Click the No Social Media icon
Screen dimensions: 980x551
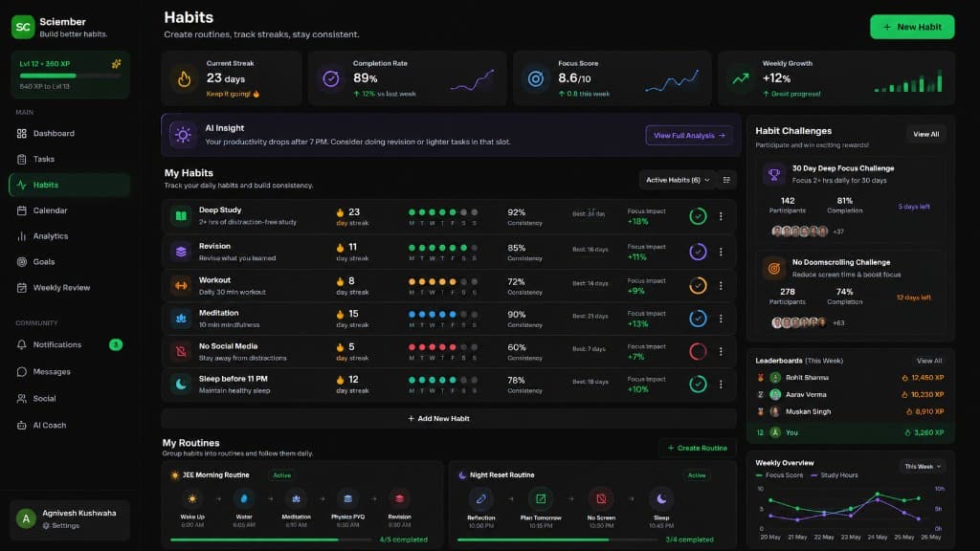(x=181, y=352)
